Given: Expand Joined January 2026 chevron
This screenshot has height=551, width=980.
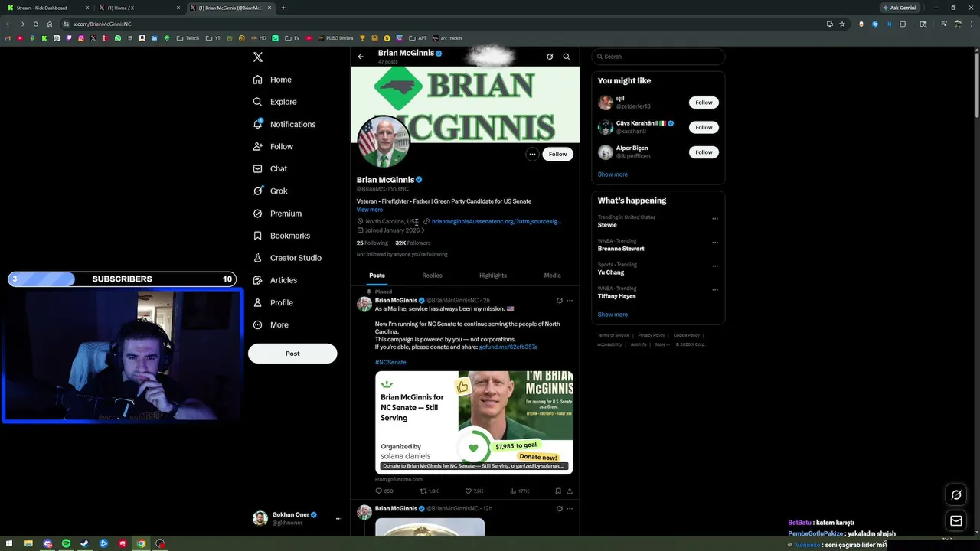Looking at the screenshot, I should [x=423, y=230].
